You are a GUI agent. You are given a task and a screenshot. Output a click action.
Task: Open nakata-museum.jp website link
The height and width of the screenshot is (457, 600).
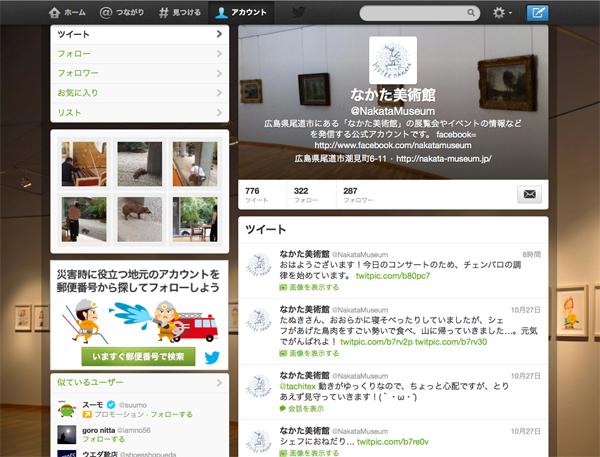pos(444,158)
